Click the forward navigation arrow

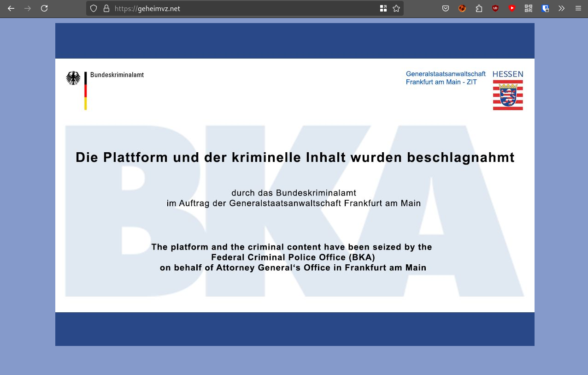pos(28,8)
